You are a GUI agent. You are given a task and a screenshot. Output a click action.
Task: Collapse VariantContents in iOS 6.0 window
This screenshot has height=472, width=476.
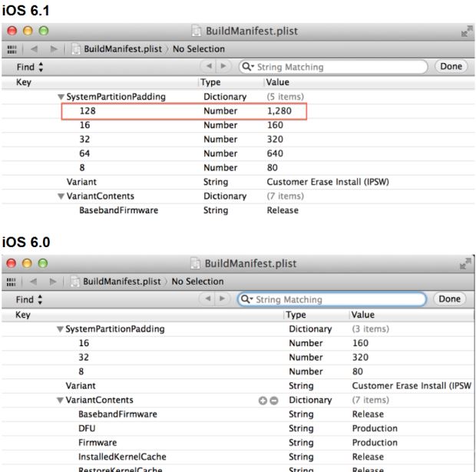(60, 401)
